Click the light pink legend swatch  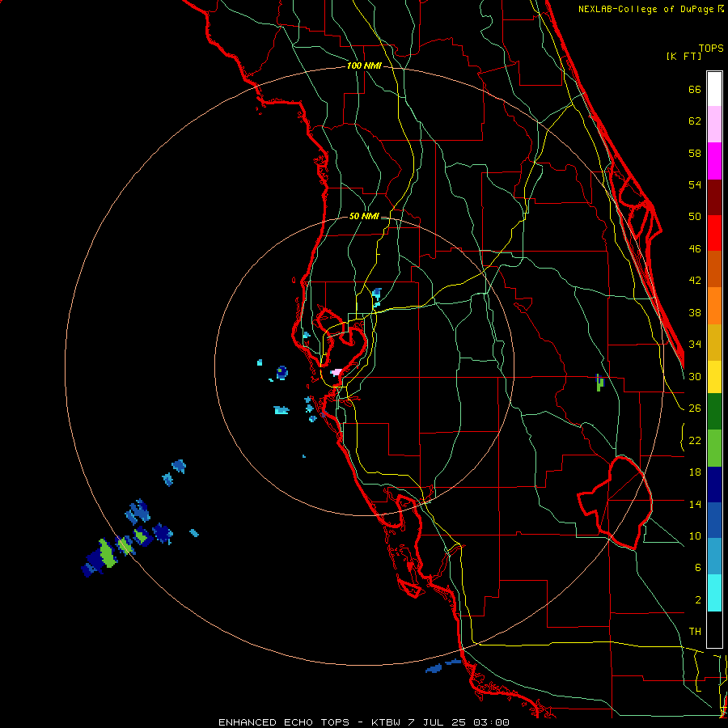click(x=714, y=124)
